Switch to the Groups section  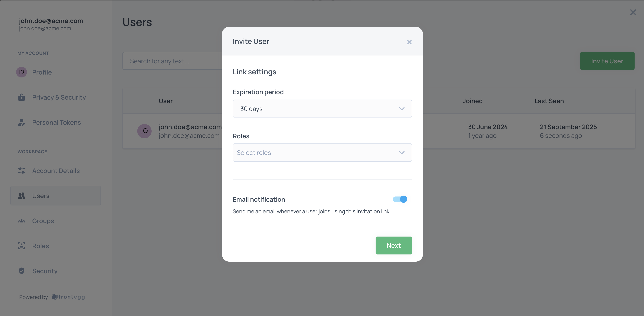[43, 221]
